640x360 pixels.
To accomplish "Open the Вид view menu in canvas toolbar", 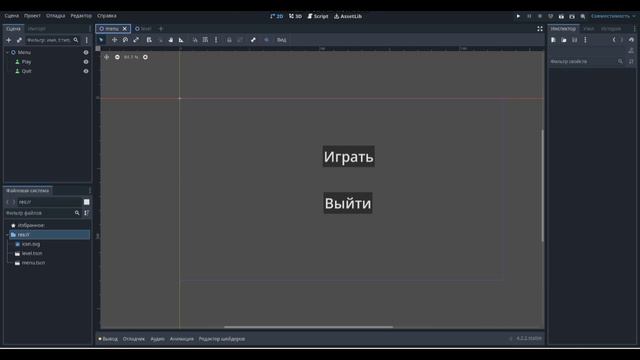I will pyautogui.click(x=282, y=40).
